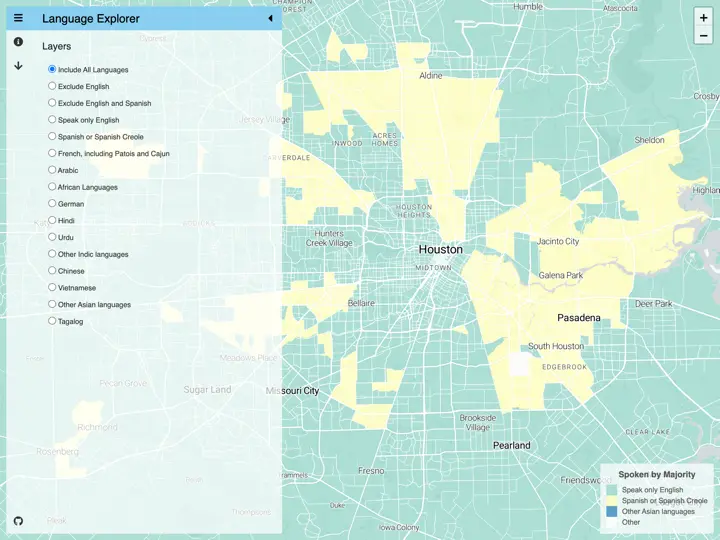Collapse the Language Explorer sidebar arrow
Image resolution: width=720 pixels, height=540 pixels.
(270, 18)
